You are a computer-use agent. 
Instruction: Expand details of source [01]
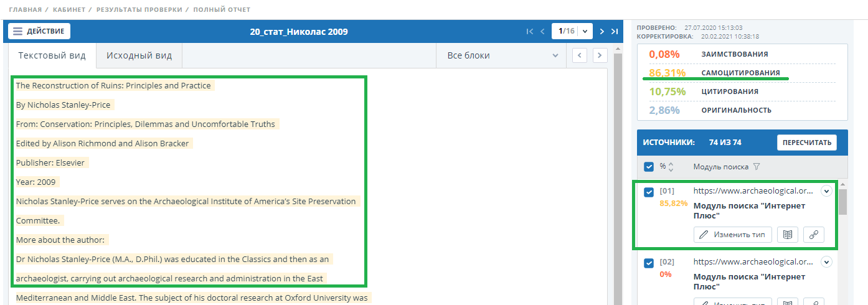click(x=826, y=191)
